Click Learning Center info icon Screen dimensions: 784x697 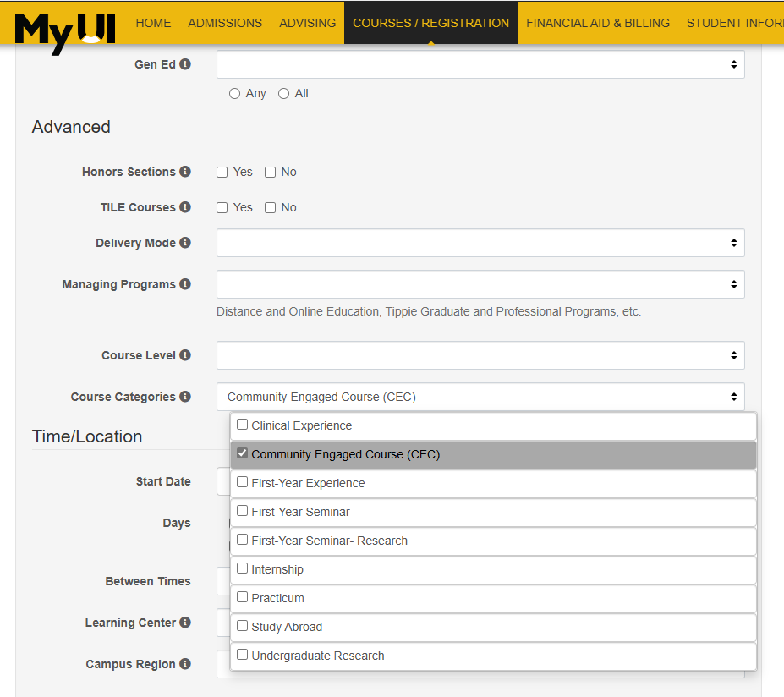pos(185,623)
